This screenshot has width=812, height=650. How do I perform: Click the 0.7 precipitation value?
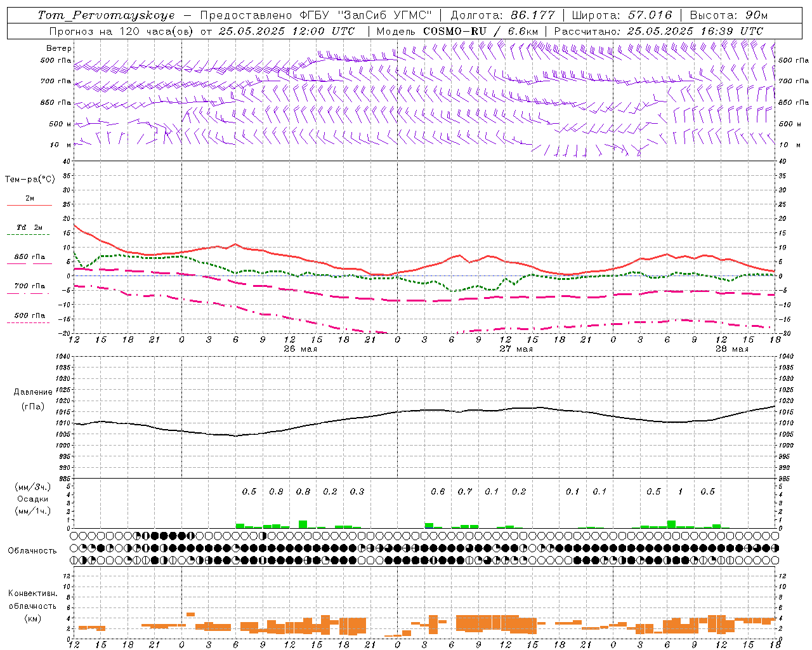465,491
